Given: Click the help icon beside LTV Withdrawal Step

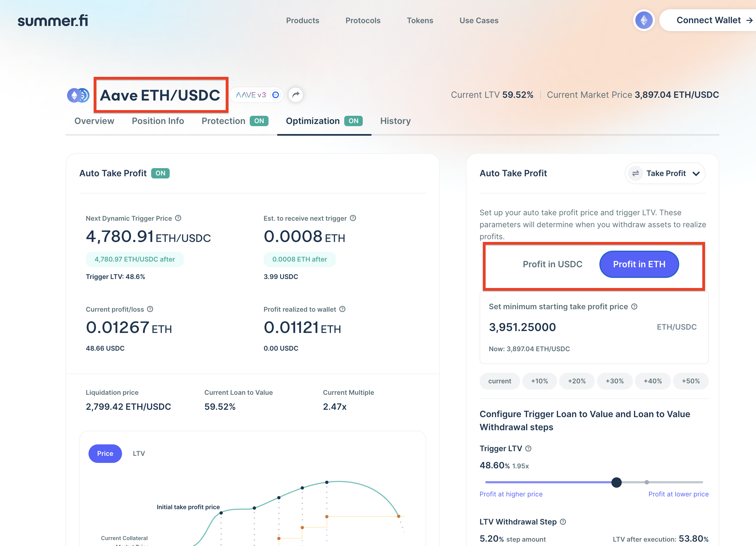Looking at the screenshot, I should [563, 522].
